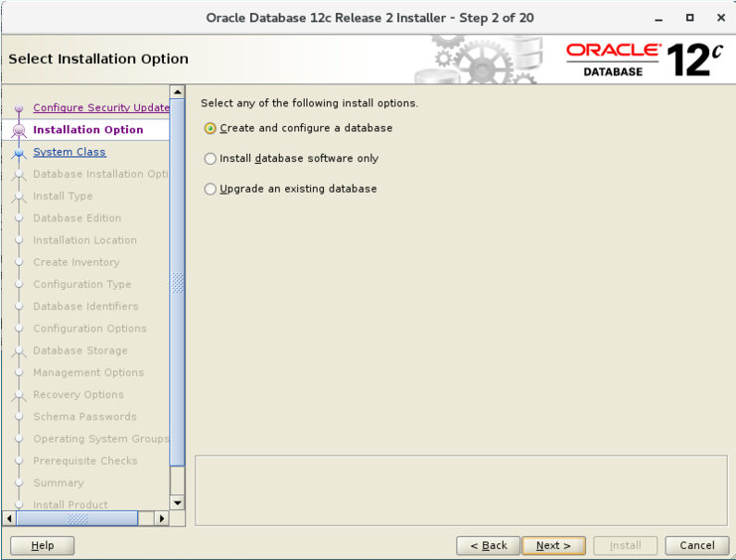Screen dimensions: 736x560
Task: Maximize the installer window
Action: pyautogui.click(x=689, y=18)
